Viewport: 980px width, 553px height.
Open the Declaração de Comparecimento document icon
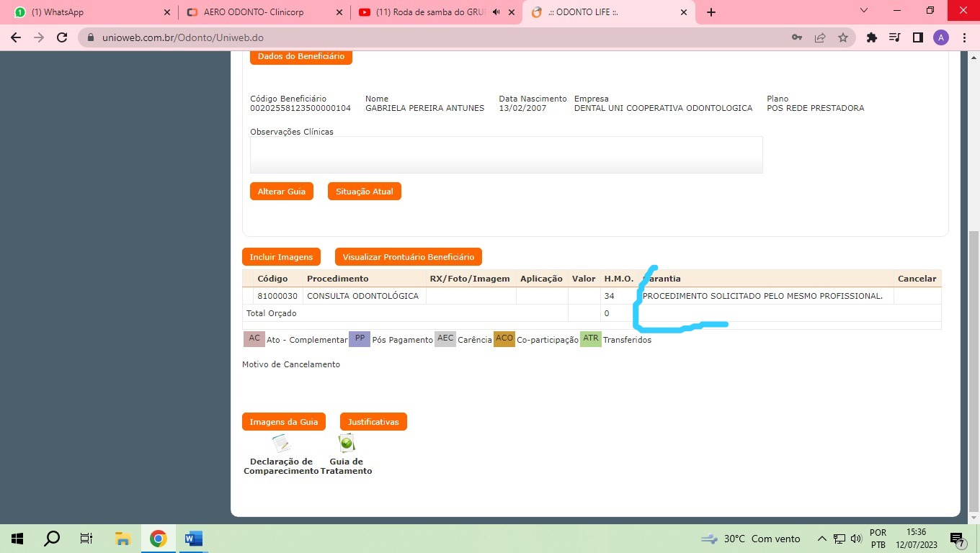click(280, 444)
